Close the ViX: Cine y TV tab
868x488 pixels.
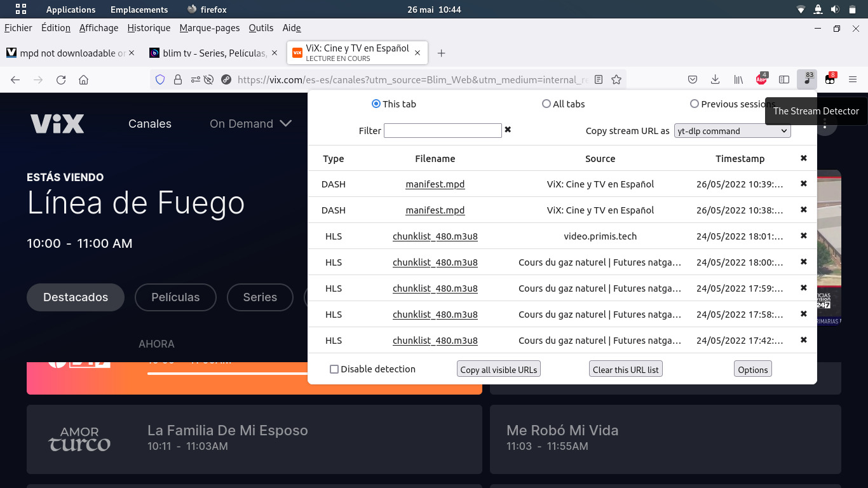(x=417, y=53)
